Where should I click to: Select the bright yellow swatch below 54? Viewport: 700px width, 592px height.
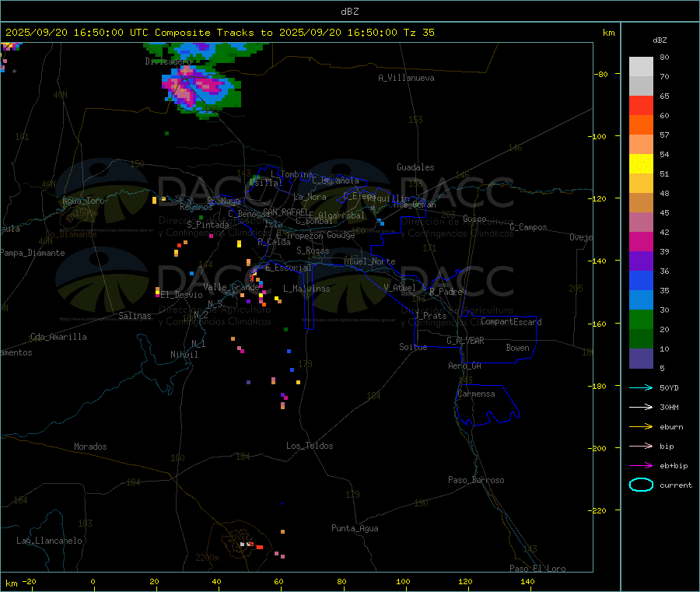pyautogui.click(x=641, y=164)
